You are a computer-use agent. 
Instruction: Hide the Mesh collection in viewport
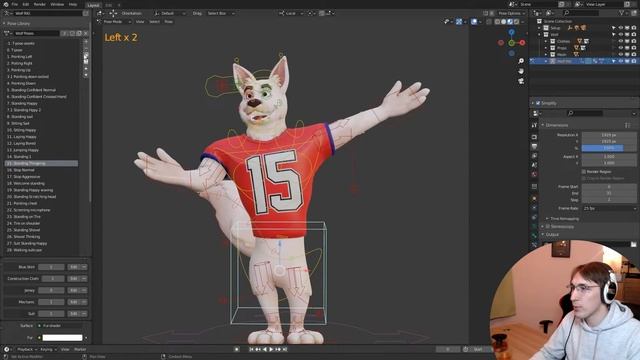tap(621, 54)
